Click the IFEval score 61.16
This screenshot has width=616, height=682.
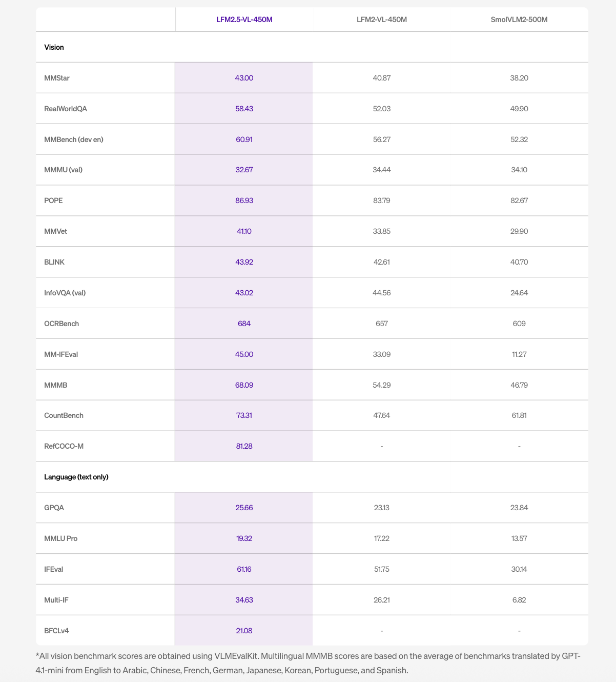(244, 569)
